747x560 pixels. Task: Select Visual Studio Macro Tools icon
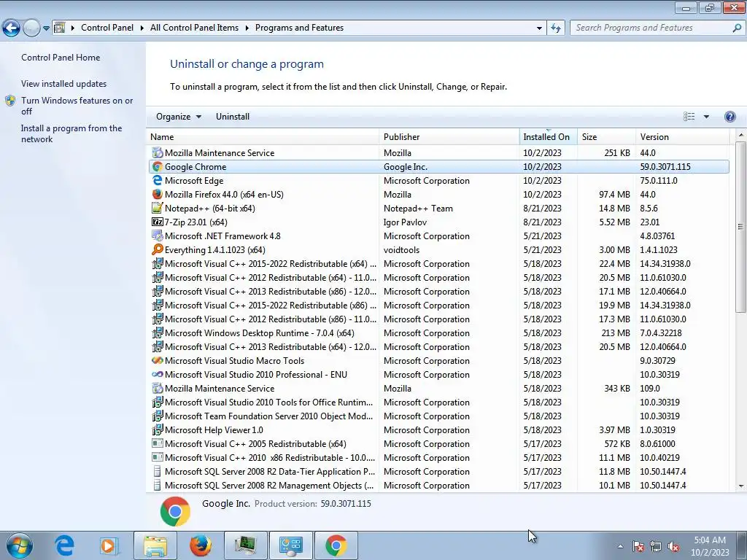(158, 360)
